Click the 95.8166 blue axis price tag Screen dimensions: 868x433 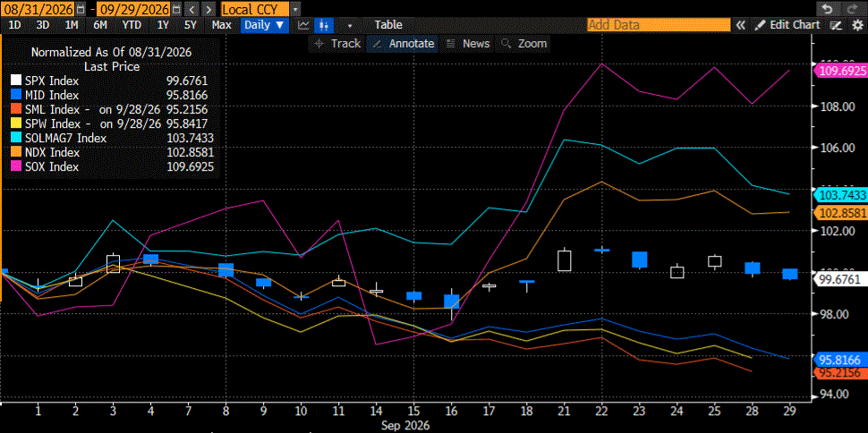point(841,360)
